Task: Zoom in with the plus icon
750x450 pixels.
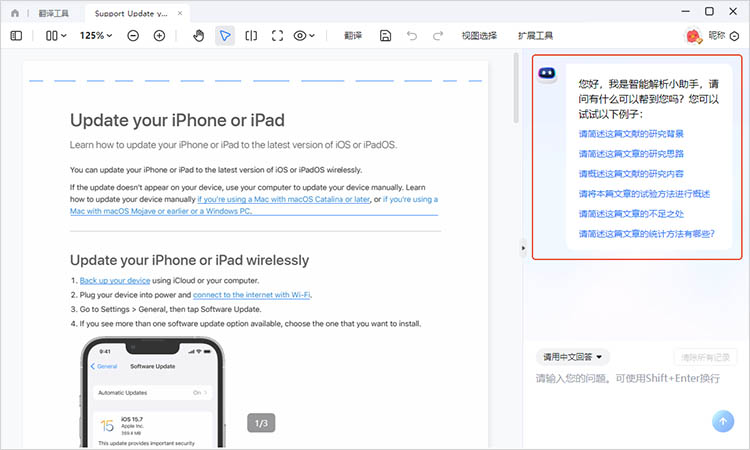Action: click(x=159, y=35)
